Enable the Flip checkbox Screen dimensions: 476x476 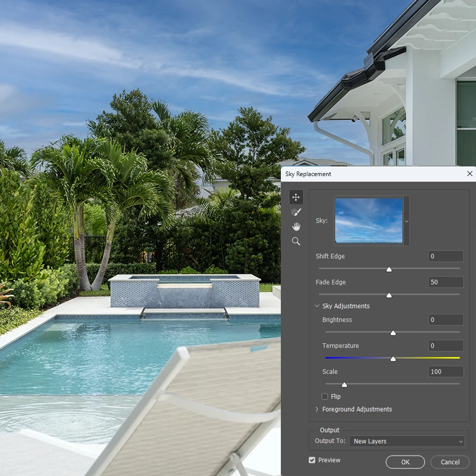point(325,396)
